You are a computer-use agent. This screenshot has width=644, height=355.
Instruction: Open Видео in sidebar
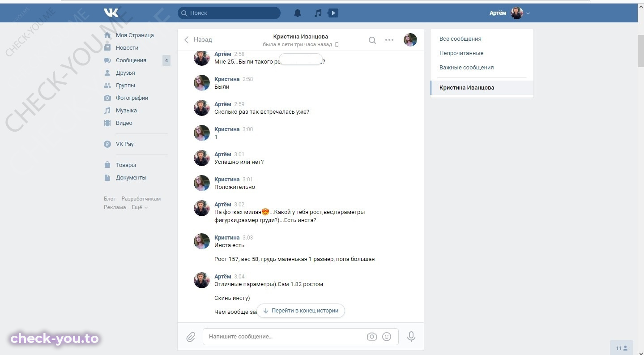point(124,123)
